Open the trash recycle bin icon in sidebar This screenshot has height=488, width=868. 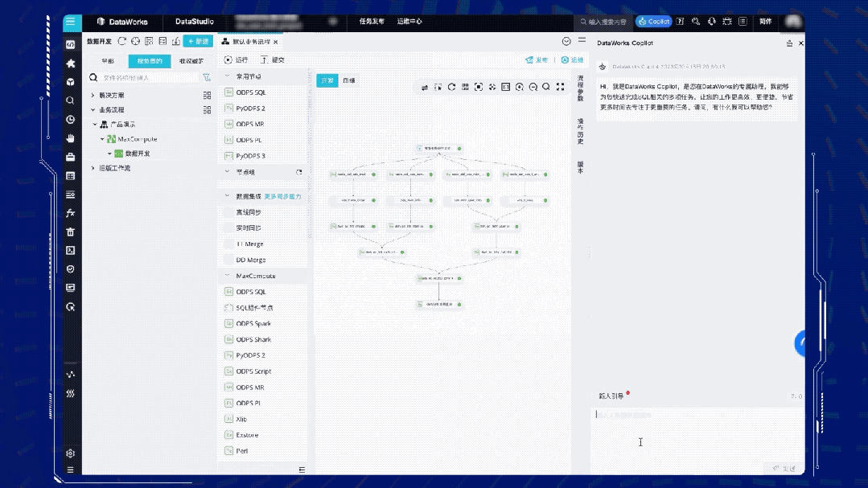(70, 232)
